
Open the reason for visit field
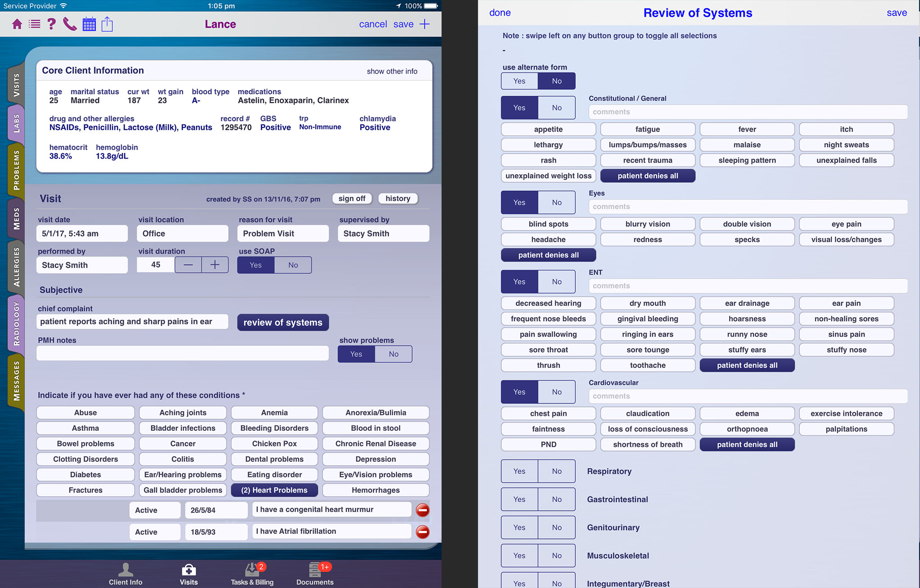point(283,234)
